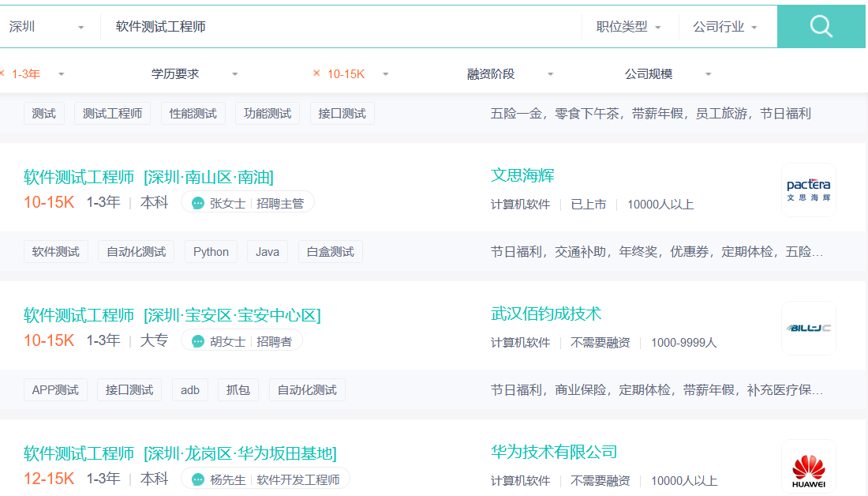The image size is (868, 496).
Task: Select the Python skill tag
Action: (x=211, y=251)
